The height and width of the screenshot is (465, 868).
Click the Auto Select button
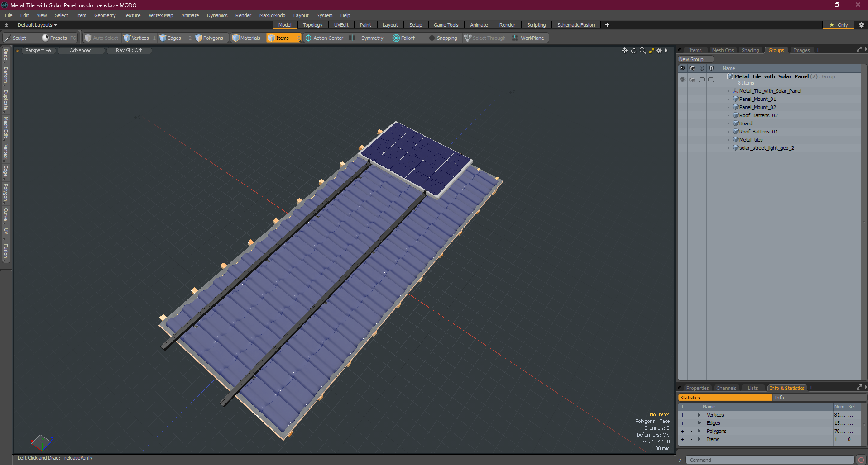tap(101, 38)
